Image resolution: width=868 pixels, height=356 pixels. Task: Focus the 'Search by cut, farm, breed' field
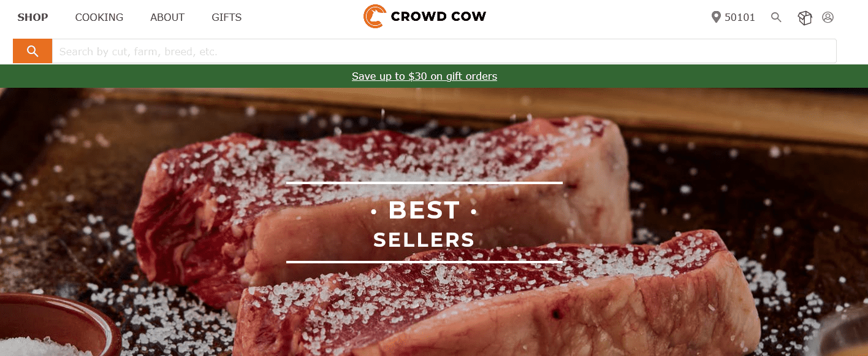tap(444, 51)
